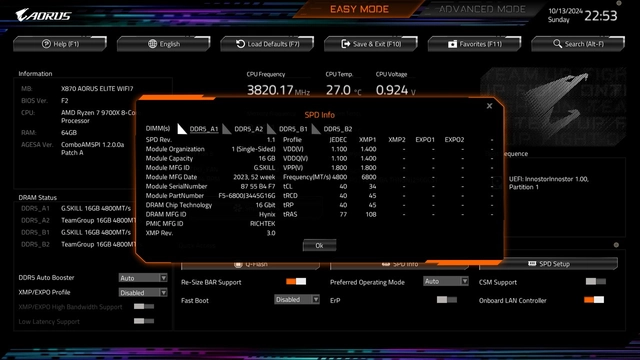The image size is (640, 360).
Task: Open the XMP/EXPO Profile dropdown
Action: [x=143, y=293]
